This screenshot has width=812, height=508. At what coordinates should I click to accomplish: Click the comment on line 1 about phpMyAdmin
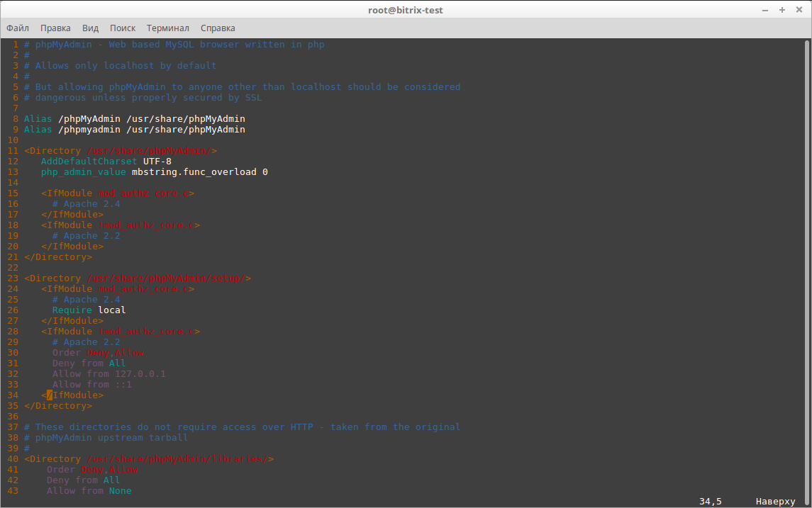tap(174, 45)
